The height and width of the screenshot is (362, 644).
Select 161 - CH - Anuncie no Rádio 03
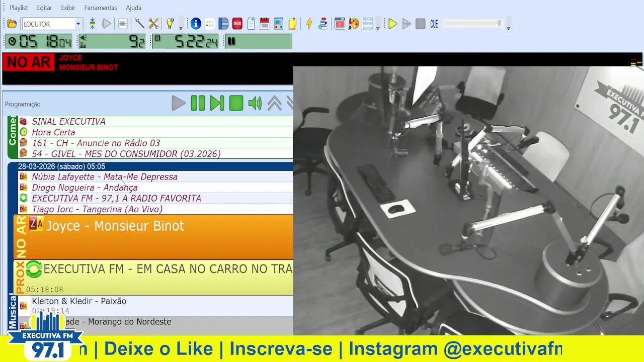coord(155,143)
